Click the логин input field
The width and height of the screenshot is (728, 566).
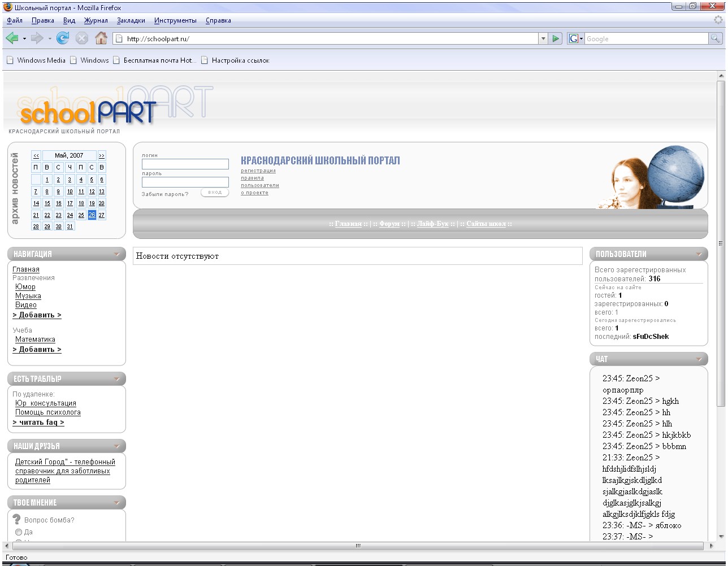click(185, 164)
